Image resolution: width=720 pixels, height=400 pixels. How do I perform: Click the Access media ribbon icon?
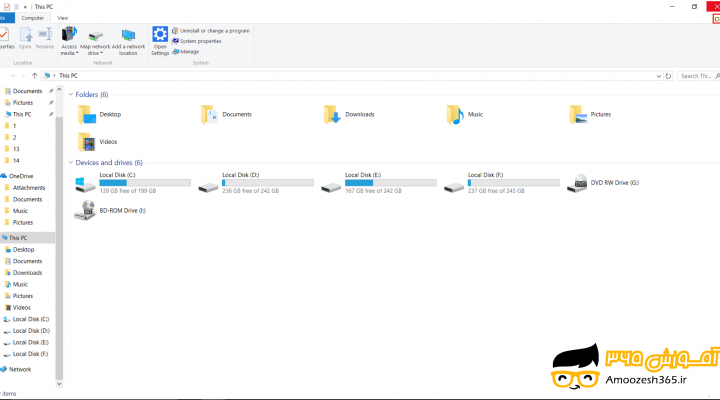click(69, 34)
